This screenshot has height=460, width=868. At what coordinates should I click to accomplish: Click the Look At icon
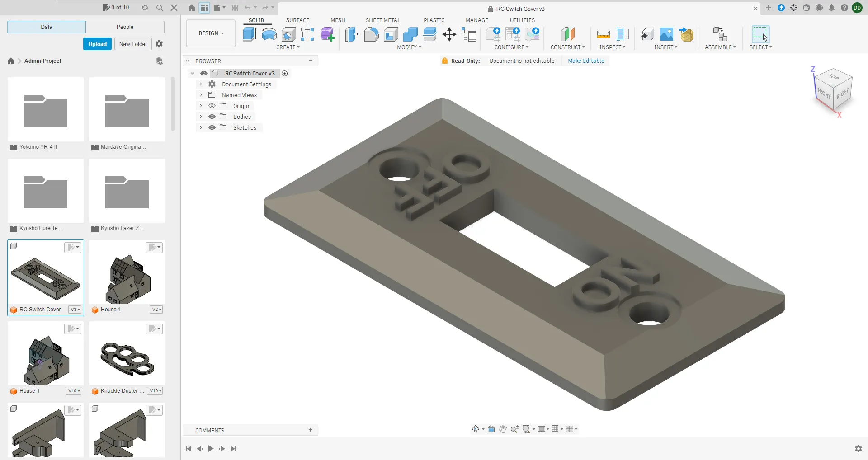tap(491, 429)
